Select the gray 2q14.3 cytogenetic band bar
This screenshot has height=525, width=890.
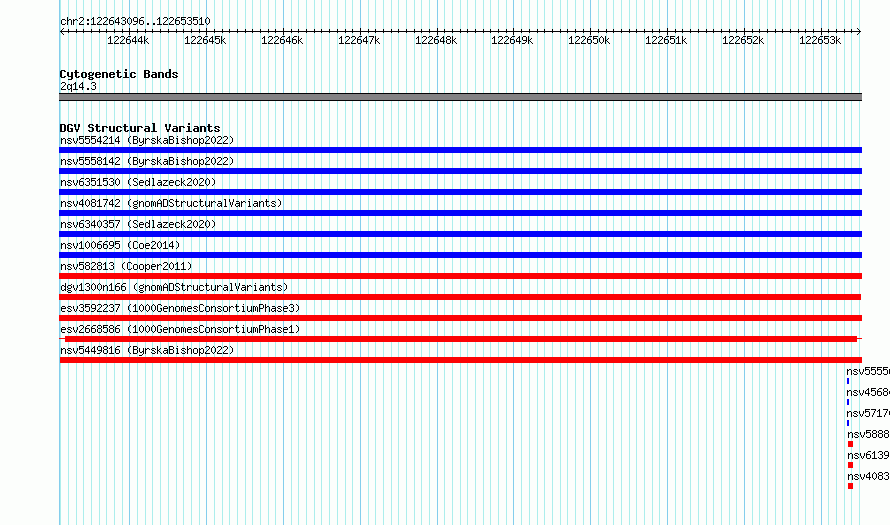click(x=460, y=97)
